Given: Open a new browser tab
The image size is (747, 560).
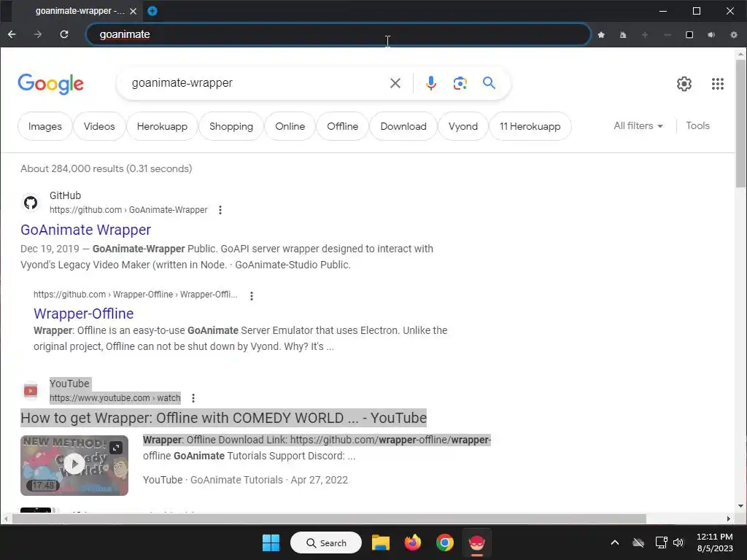Looking at the screenshot, I should (x=152, y=11).
